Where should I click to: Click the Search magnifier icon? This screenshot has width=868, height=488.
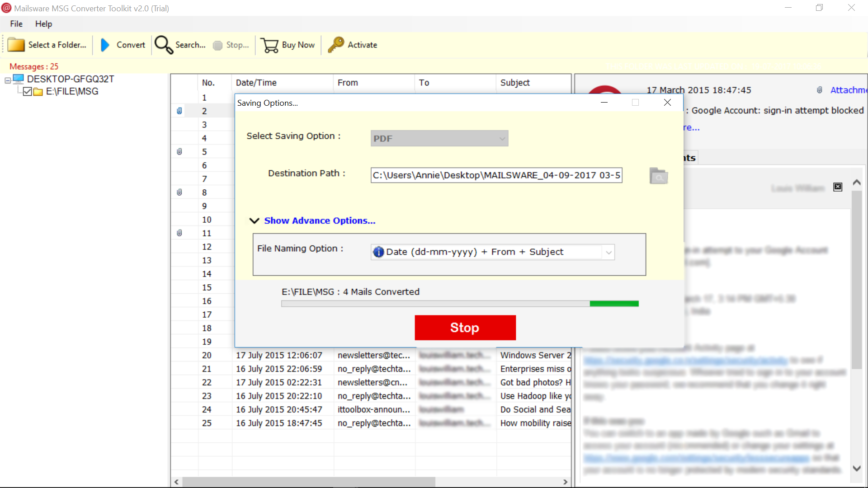click(x=164, y=45)
